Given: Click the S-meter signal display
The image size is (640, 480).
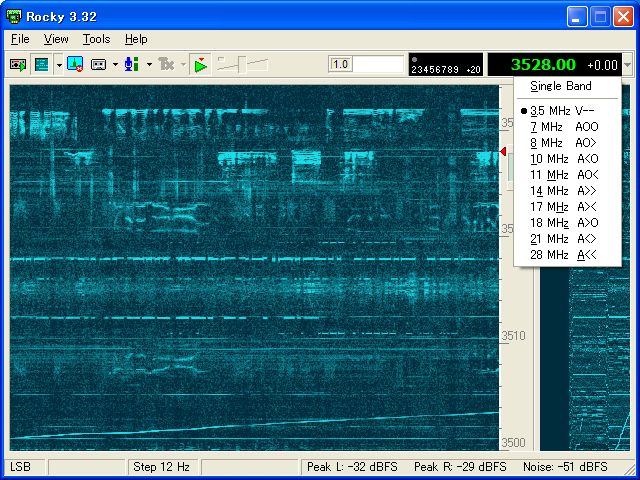Looking at the screenshot, I should coord(446,64).
